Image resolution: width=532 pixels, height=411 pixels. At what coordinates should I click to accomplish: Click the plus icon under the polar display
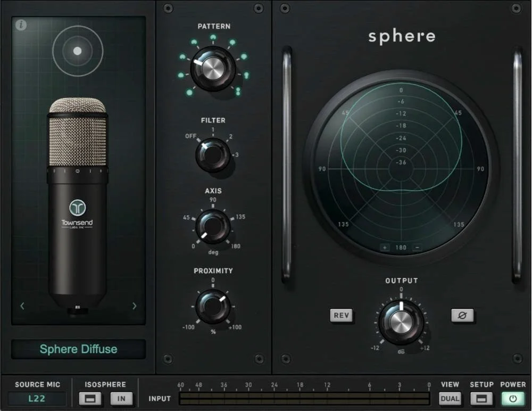(385, 247)
